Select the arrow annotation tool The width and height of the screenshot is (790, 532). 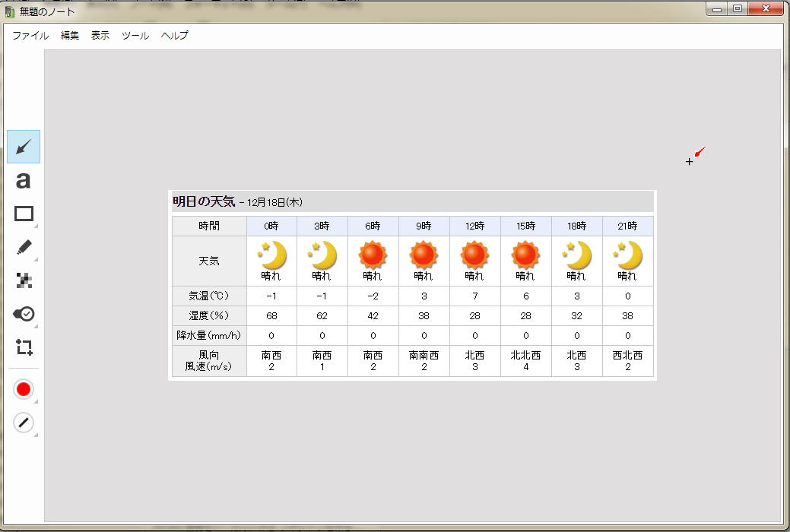point(23,148)
